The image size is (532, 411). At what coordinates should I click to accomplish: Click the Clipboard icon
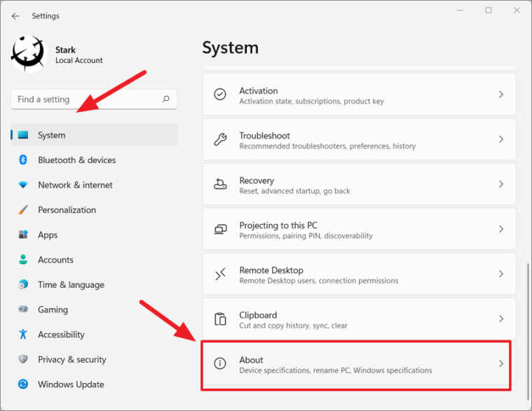tap(220, 319)
